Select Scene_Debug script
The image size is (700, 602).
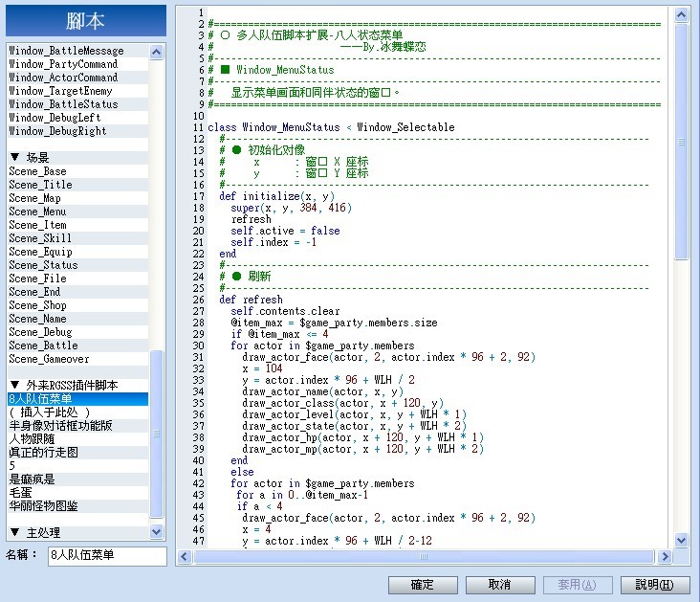(77, 332)
